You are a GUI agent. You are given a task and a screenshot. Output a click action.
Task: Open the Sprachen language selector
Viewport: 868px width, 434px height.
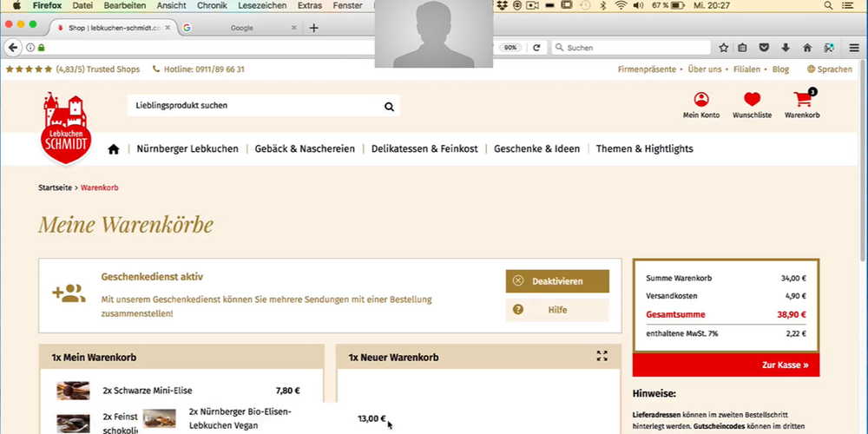click(829, 69)
